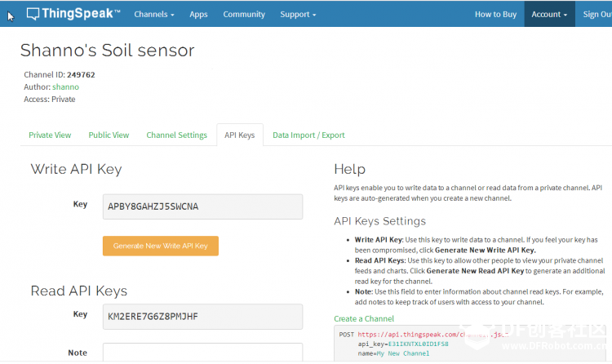The image size is (612, 364).
Task: Click the API Keys Settings heading
Action: 379,221
